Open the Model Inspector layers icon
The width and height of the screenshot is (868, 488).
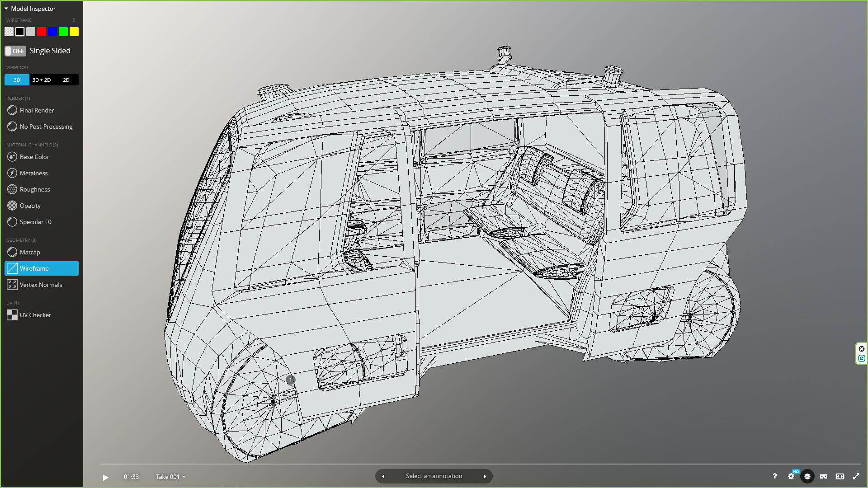[807, 476]
